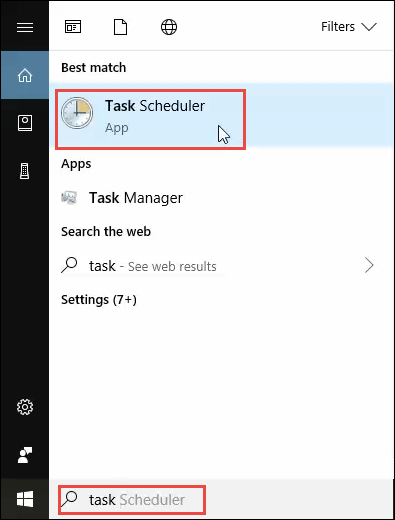Click the search box with task text

click(x=132, y=500)
